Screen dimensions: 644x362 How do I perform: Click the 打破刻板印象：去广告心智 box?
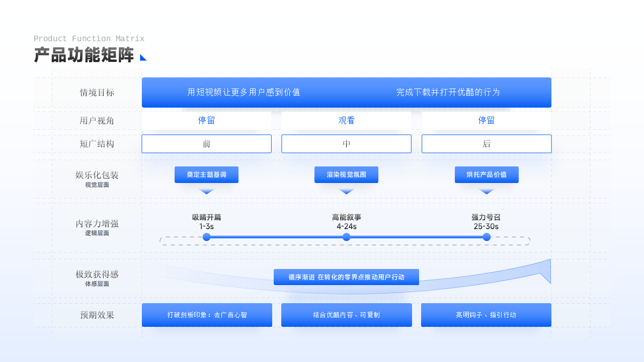coord(207,315)
